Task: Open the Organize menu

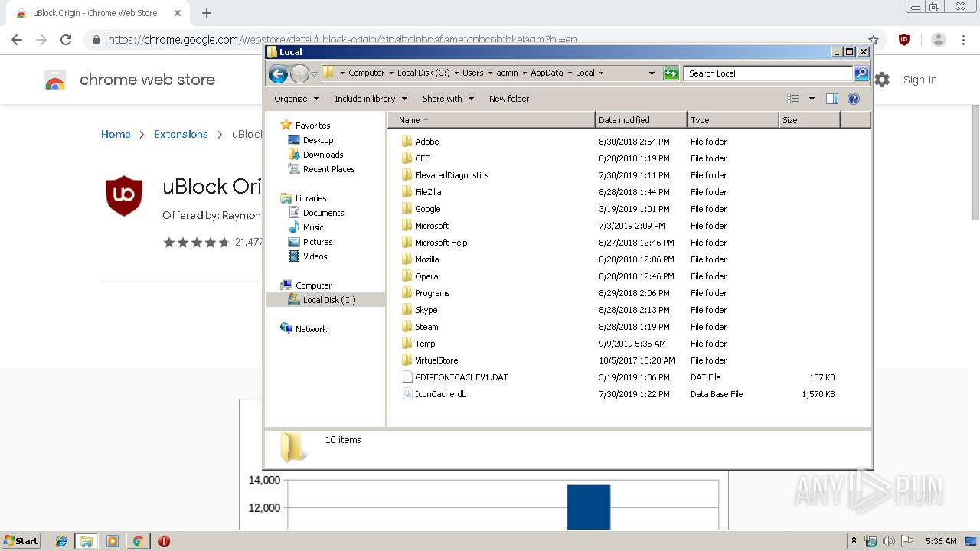Action: [296, 99]
